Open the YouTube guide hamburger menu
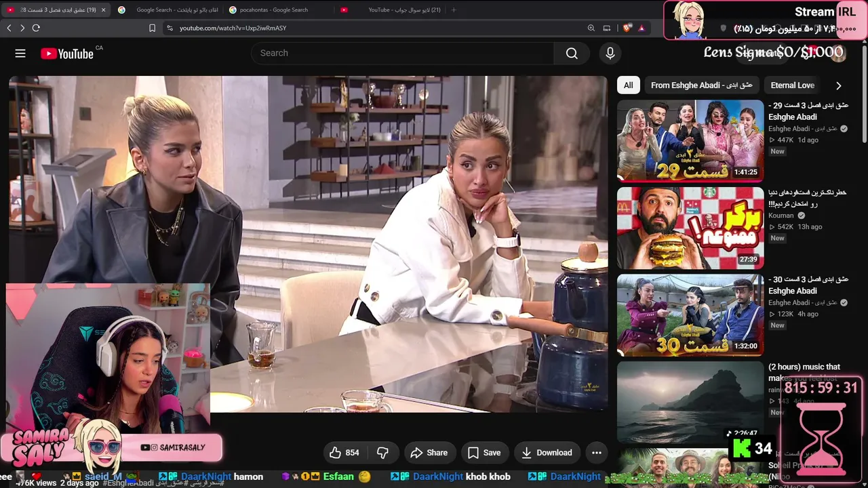868x488 pixels. pos(20,54)
